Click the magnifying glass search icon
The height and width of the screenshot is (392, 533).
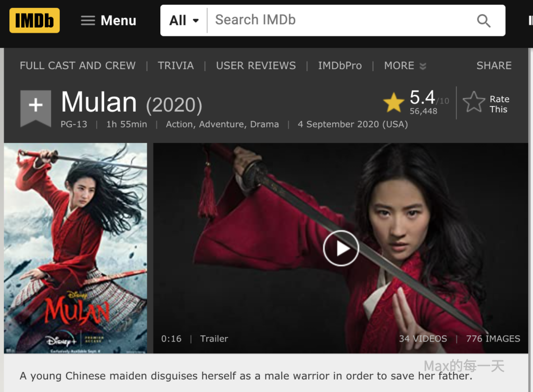tap(484, 21)
